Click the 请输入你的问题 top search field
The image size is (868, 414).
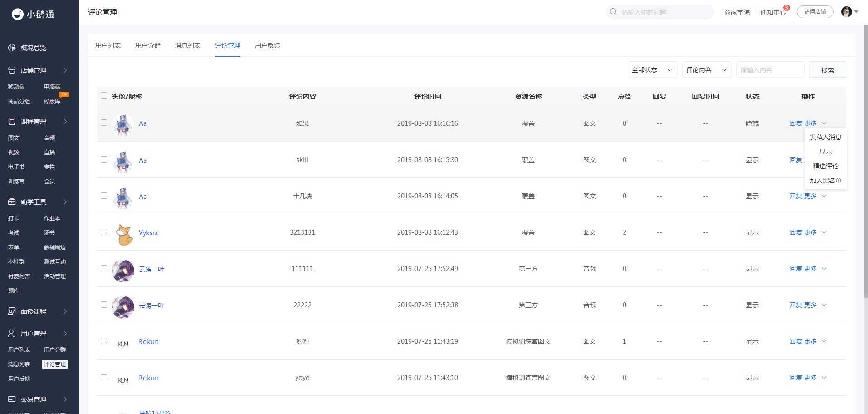point(659,12)
